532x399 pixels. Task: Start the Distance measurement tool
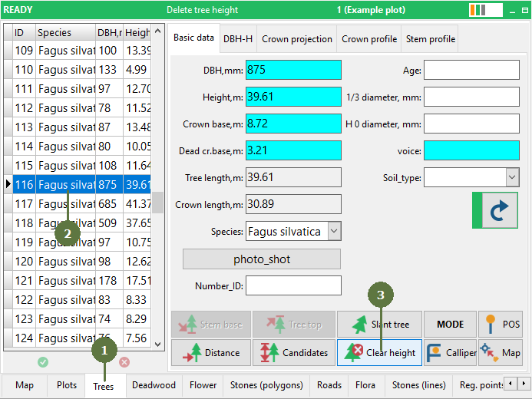coord(211,352)
